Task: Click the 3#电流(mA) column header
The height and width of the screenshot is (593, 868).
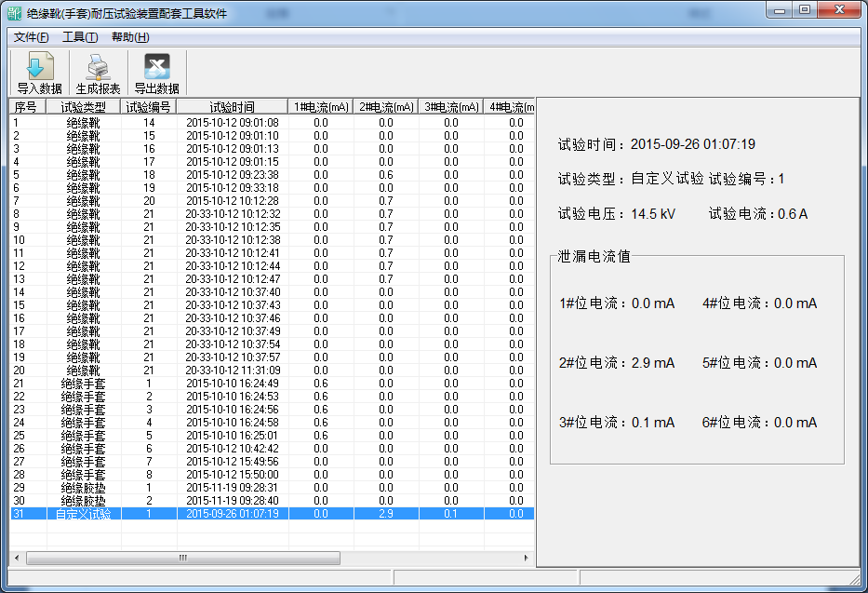Action: 451,107
